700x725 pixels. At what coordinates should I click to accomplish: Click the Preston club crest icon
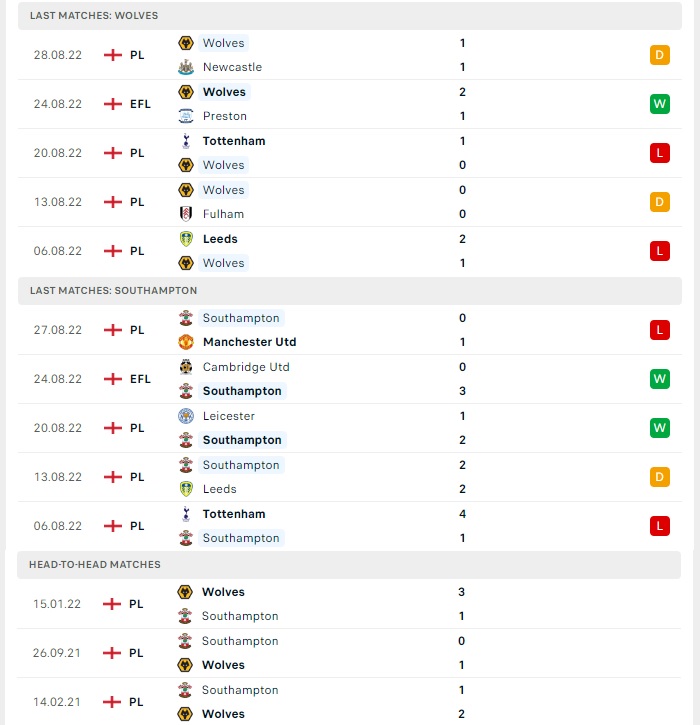coord(186,116)
